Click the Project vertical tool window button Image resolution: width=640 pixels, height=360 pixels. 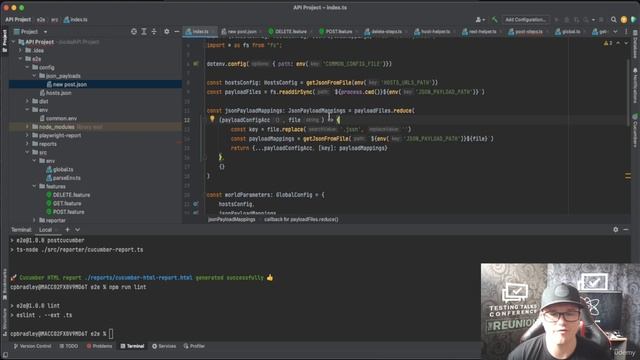tap(4, 40)
